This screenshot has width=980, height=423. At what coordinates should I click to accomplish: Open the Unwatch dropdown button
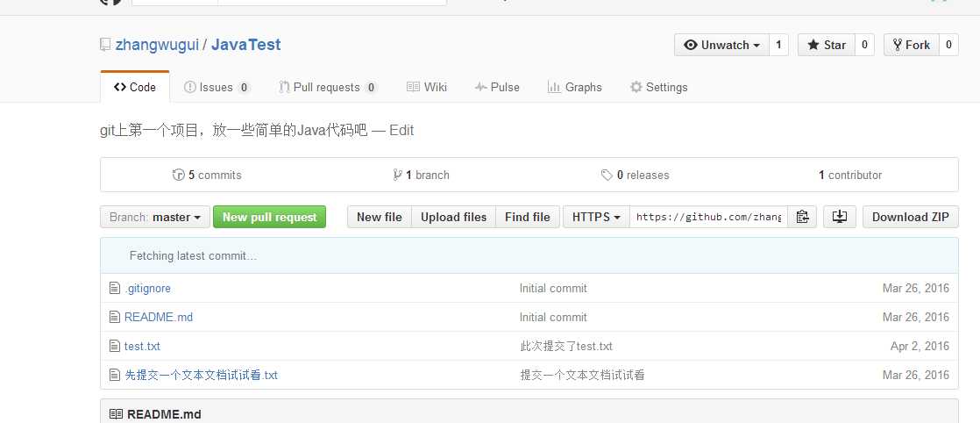(x=722, y=45)
